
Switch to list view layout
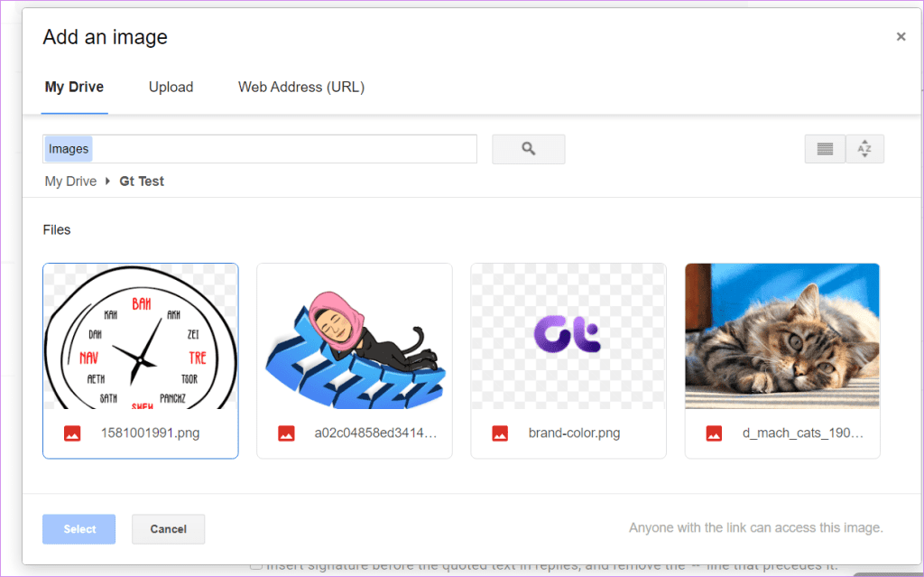(x=825, y=149)
